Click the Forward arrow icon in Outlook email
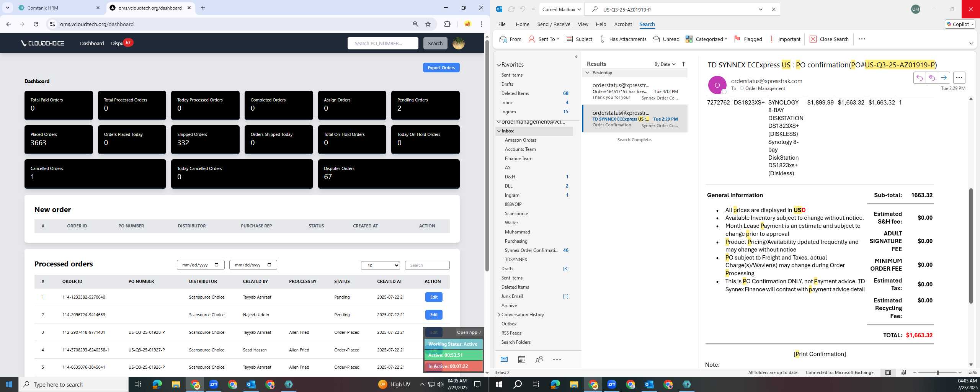980x392 pixels. 944,78
